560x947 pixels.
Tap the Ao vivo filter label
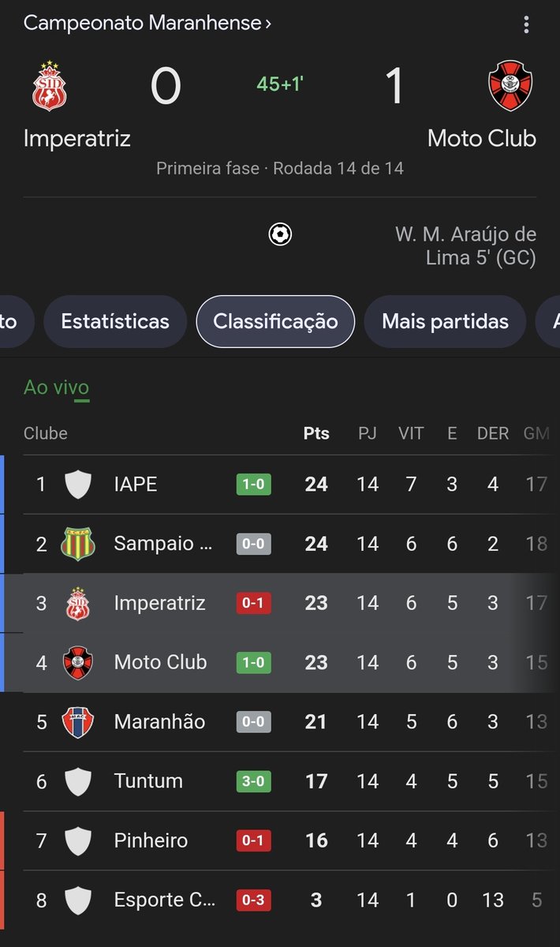tap(56, 387)
